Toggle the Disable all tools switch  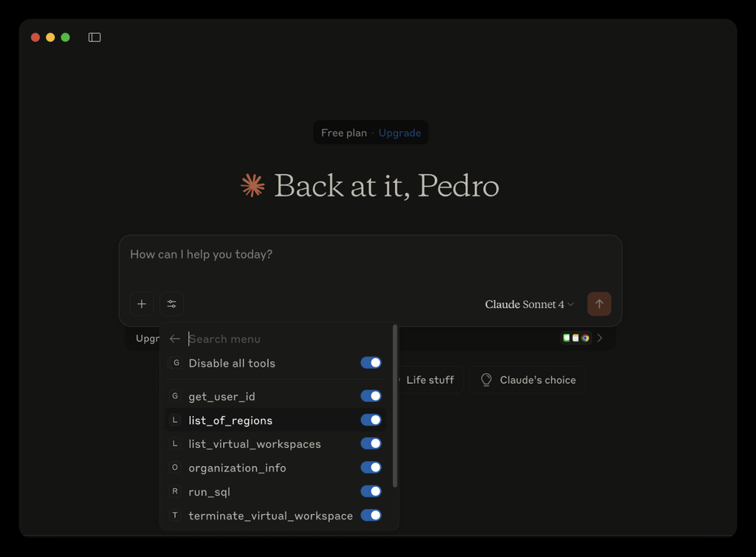[x=371, y=363]
